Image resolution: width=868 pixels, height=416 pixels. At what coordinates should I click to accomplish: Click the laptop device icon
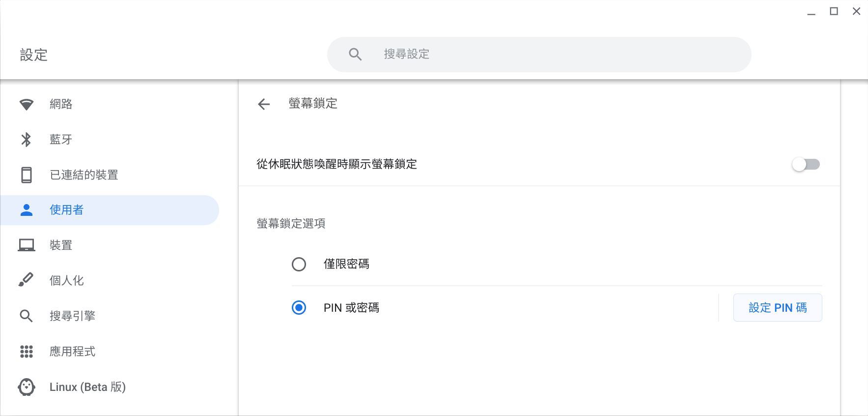point(27,245)
